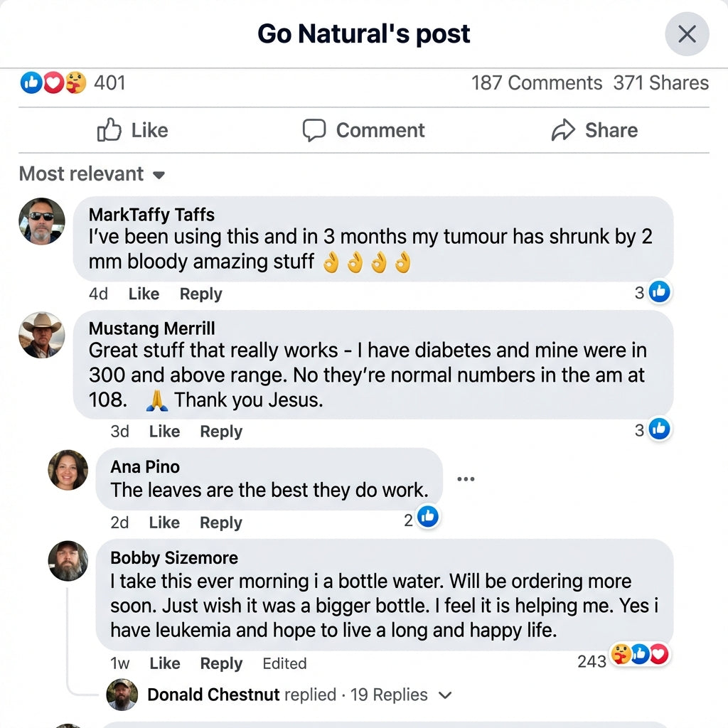Close the Go Natural's post dialog
The width and height of the screenshot is (728, 728).
(687, 33)
